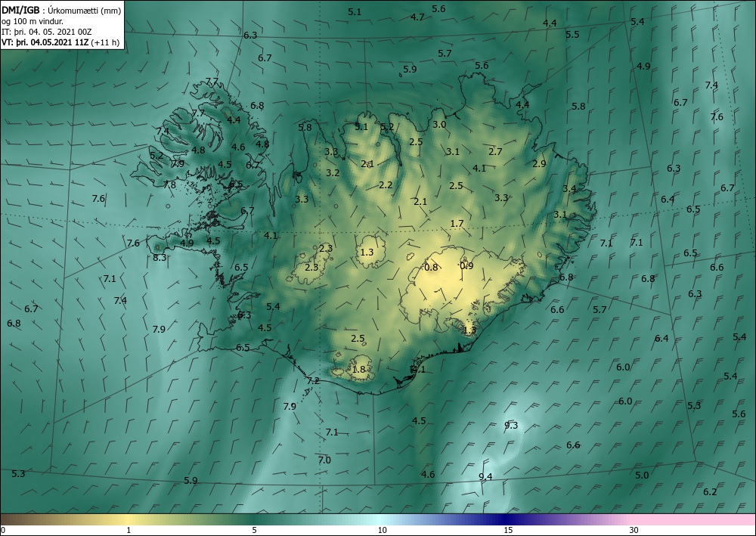Click the value 9.3 on the map
Screen dimensions: 756x536
pyautogui.click(x=510, y=425)
